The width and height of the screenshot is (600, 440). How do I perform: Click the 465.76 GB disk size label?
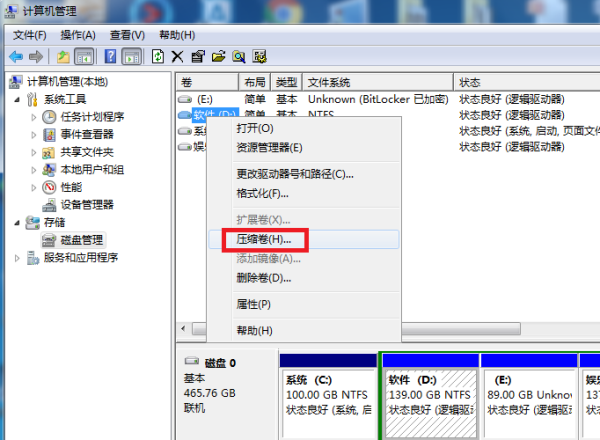point(210,393)
